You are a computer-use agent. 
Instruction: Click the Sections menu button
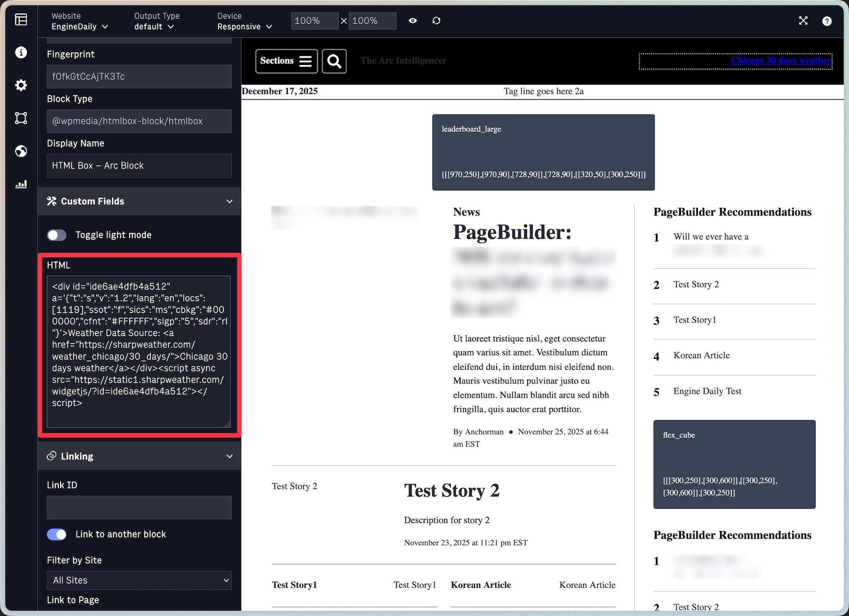286,61
